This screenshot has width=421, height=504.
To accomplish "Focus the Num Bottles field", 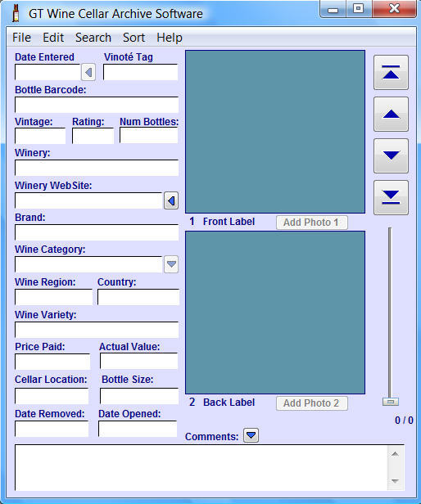I will tap(149, 135).
